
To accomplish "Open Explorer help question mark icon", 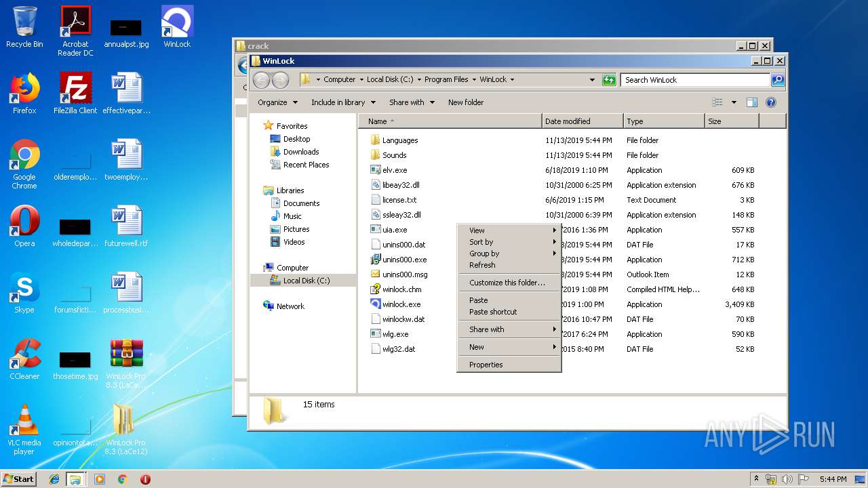I will pos(770,102).
